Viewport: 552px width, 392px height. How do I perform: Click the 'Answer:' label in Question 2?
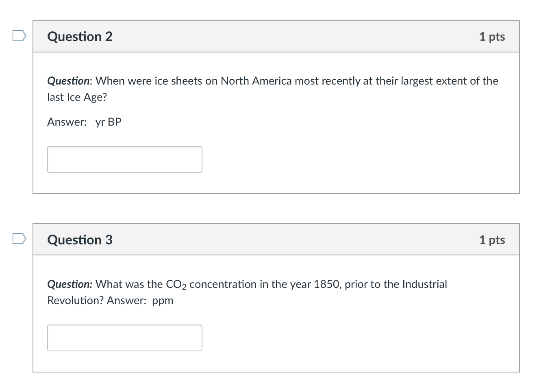point(67,122)
